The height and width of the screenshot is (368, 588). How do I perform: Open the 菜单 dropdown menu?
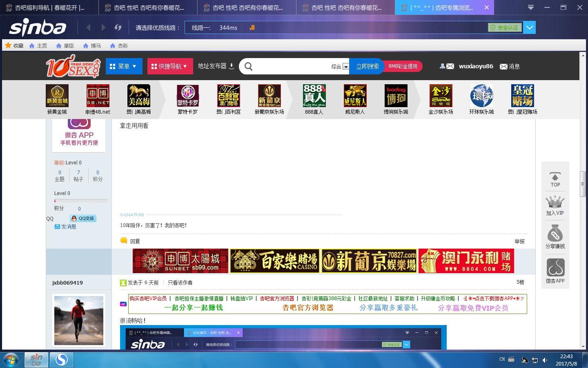pos(124,66)
